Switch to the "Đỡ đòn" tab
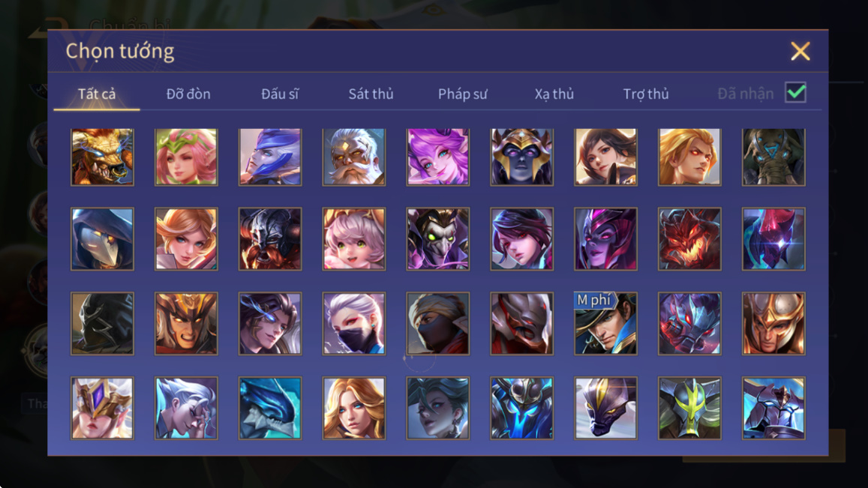This screenshot has width=868, height=488. [x=188, y=94]
